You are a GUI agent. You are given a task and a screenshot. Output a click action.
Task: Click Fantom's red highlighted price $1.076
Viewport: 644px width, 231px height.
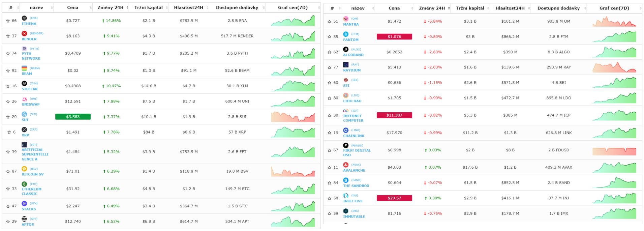click(394, 37)
